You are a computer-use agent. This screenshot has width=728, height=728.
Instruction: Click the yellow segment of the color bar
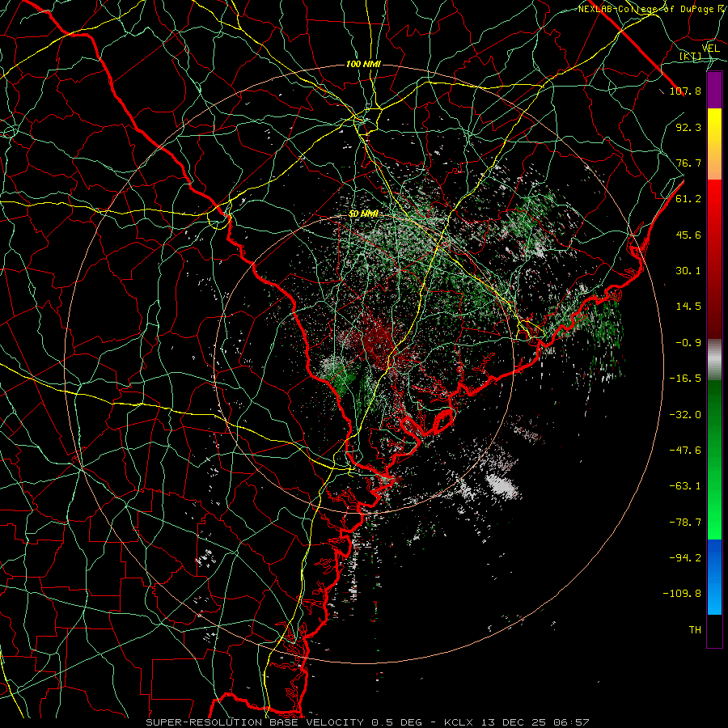tap(714, 144)
